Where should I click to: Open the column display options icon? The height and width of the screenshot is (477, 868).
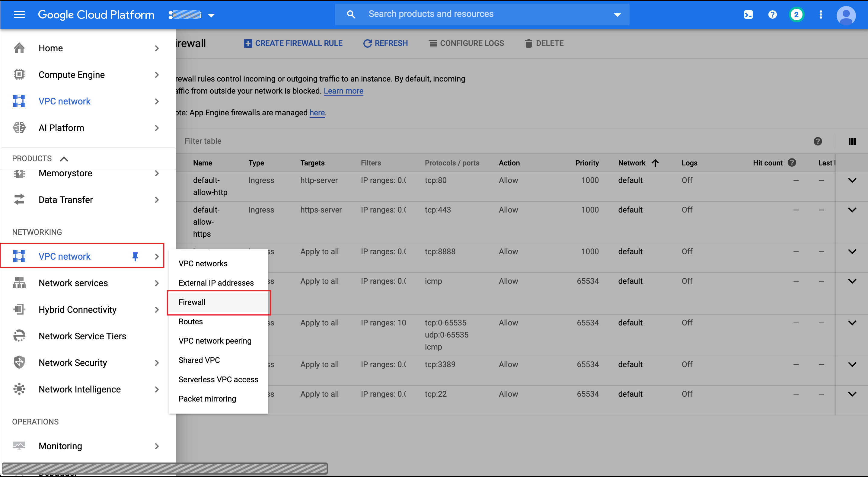852,141
